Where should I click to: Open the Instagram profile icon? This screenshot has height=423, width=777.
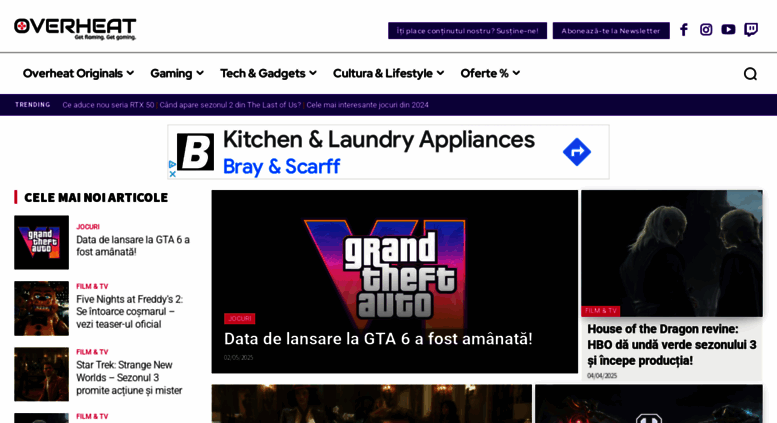(x=706, y=30)
